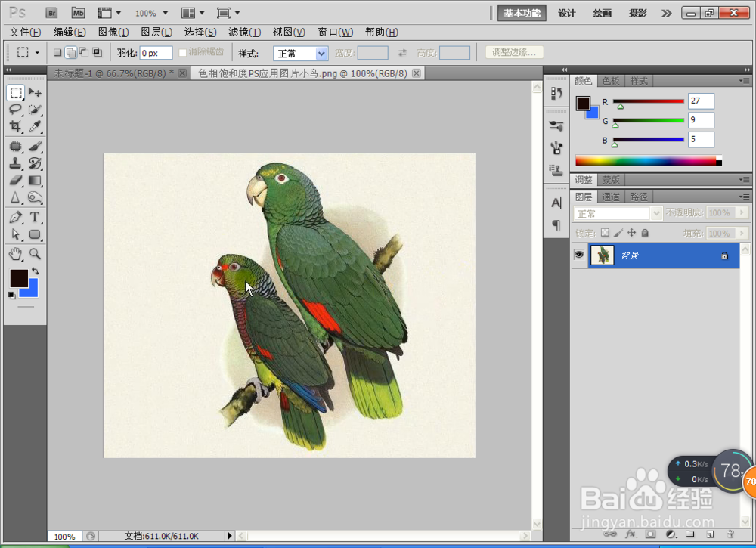Switch to the 绘画 workspace
Screen dimensions: 756x548
(603, 13)
